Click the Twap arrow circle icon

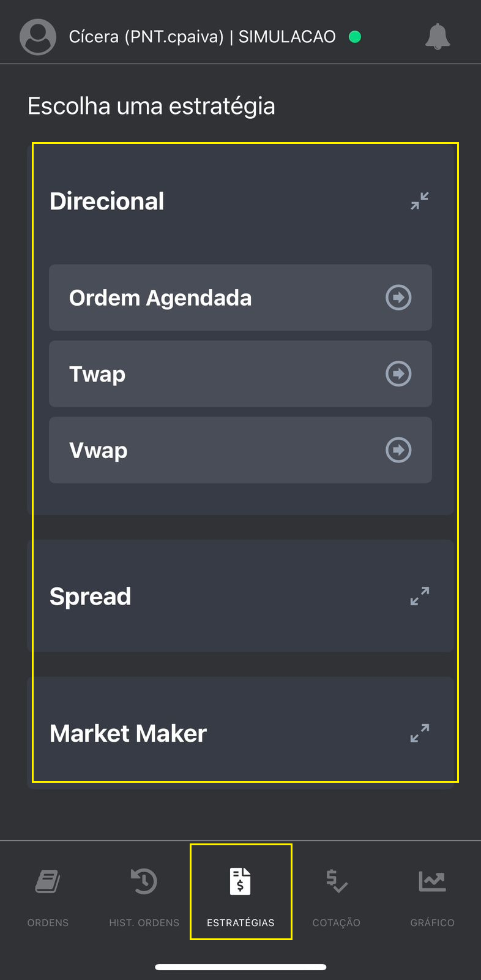pyautogui.click(x=398, y=374)
